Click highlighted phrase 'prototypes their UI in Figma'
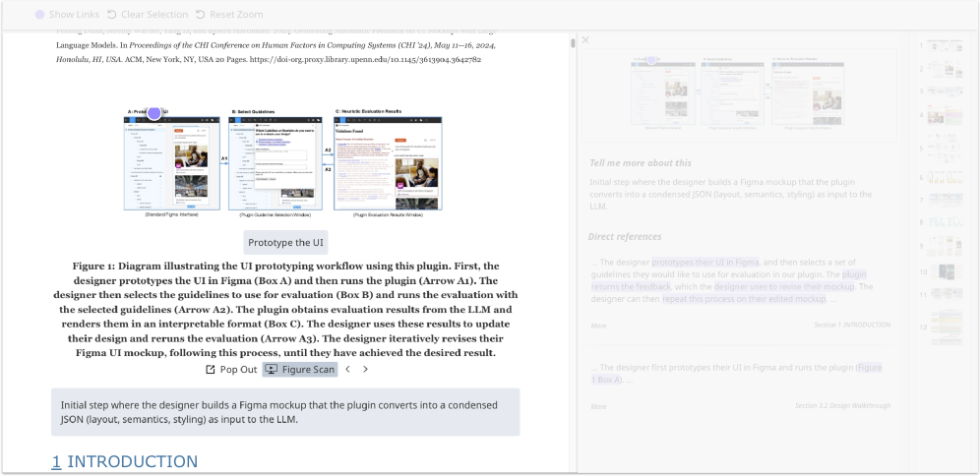Image resolution: width=980 pixels, height=476 pixels. [705, 263]
